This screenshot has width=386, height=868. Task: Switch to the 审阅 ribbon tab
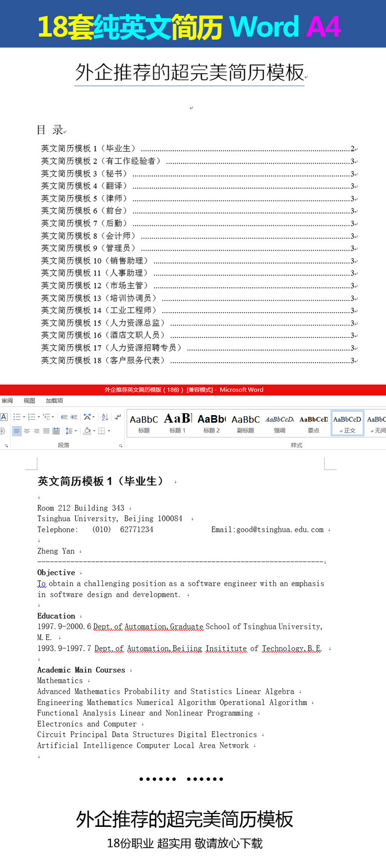(7, 401)
